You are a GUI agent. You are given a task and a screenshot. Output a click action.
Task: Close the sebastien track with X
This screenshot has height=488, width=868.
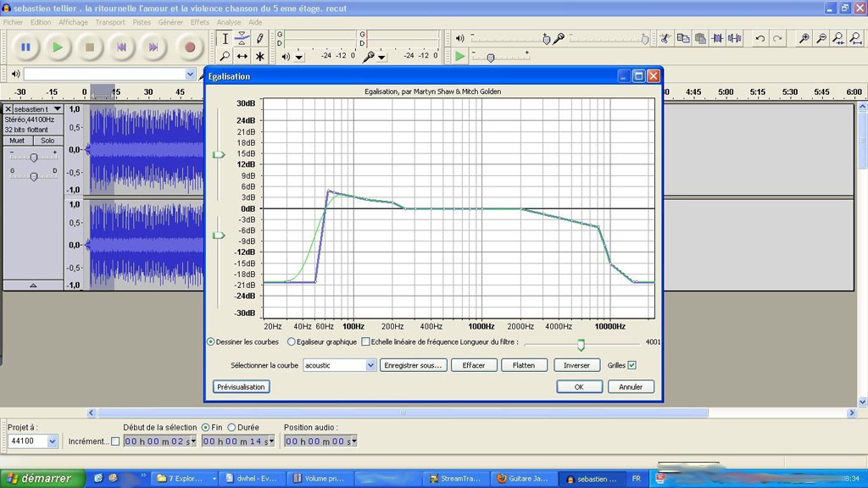(8, 109)
